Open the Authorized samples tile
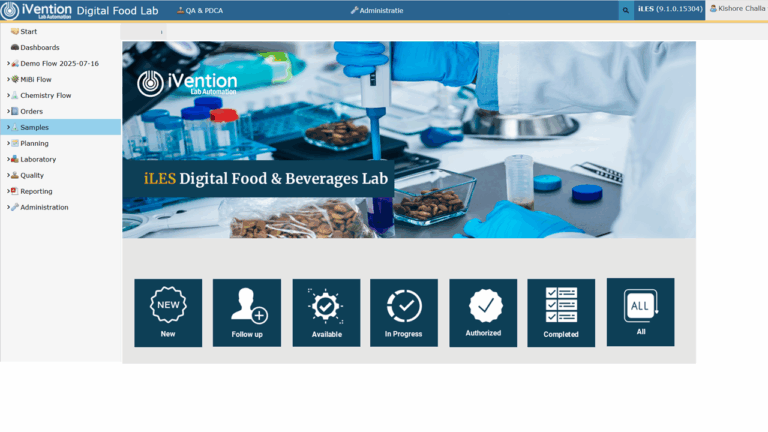This screenshot has width=768, height=432. coord(483,313)
